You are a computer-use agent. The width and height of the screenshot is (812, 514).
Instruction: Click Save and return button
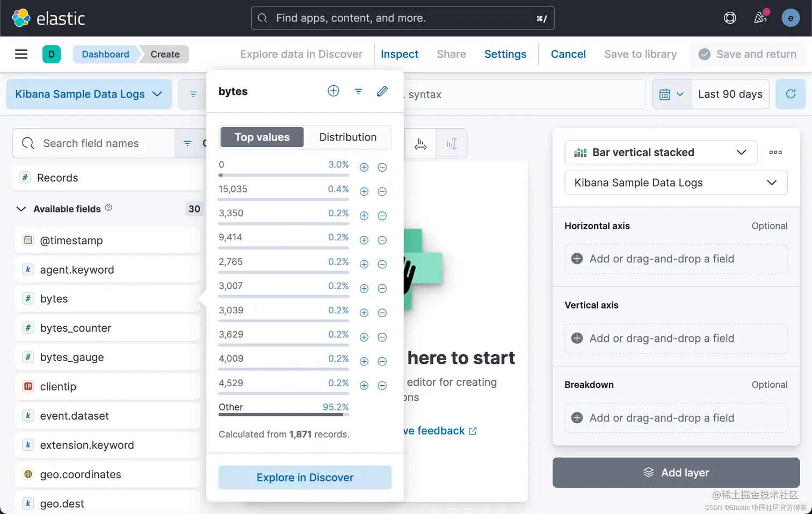coord(748,54)
